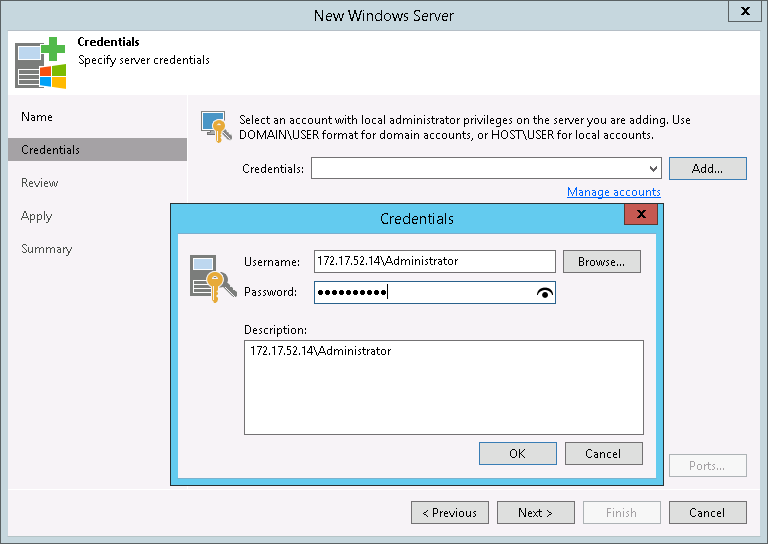Image resolution: width=768 pixels, height=544 pixels.
Task: Open the Credentials dropdown list
Action: click(653, 169)
